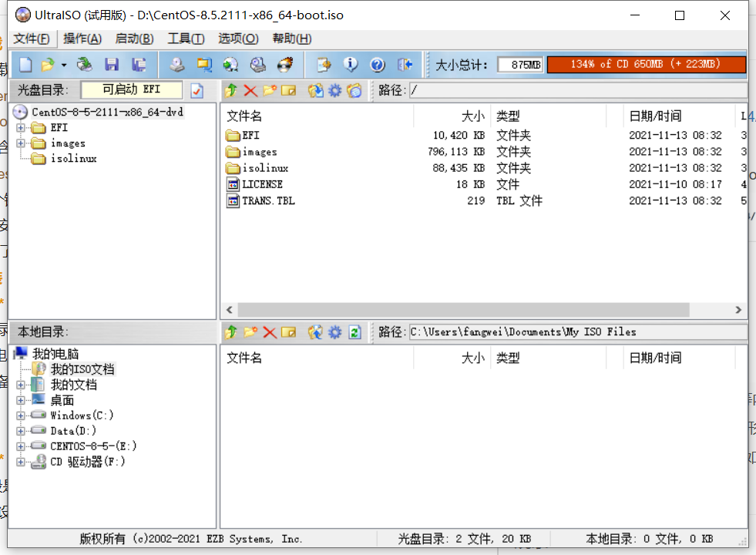The image size is (756, 555).
Task: Select CentOS-8-5-2111-x86_64-dvd root node
Action: click(108, 113)
